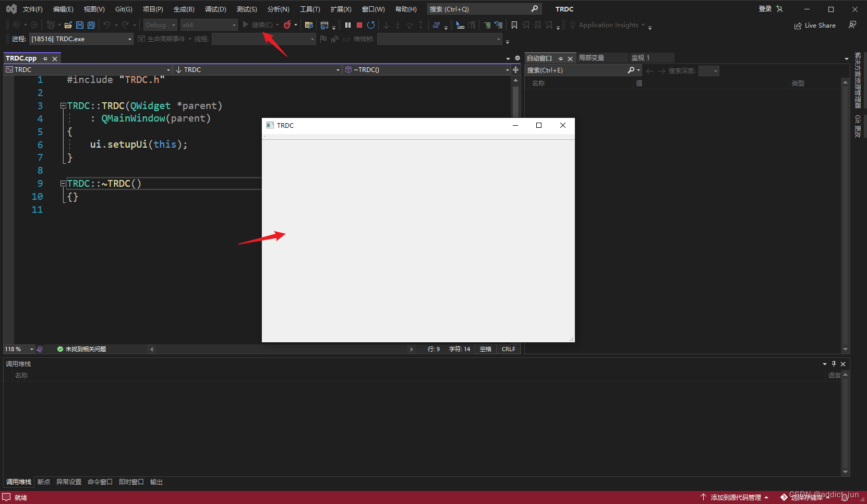Open the Debug configuration dropdown
This screenshot has width=867, height=504.
(x=160, y=25)
